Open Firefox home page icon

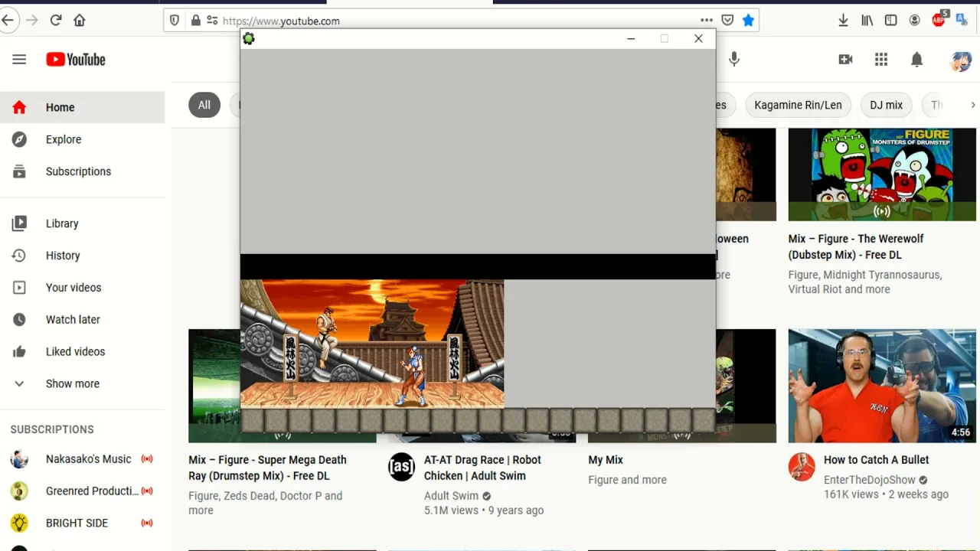(x=80, y=21)
